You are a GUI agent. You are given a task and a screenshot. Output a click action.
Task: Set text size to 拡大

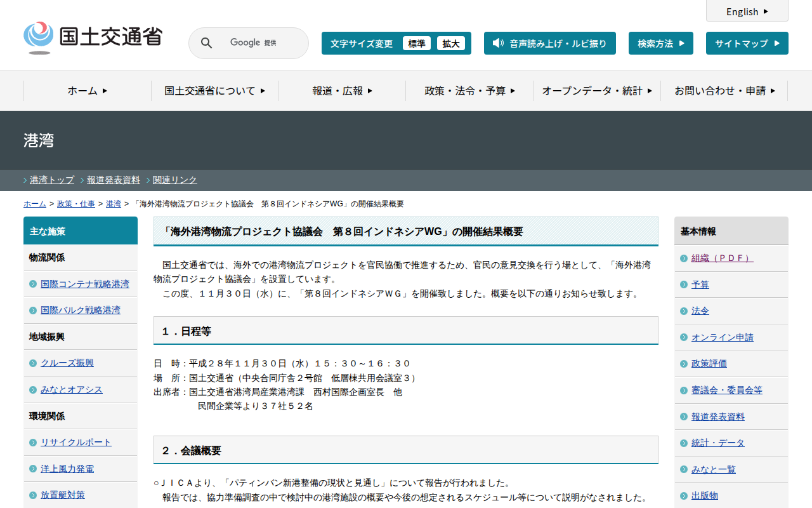(x=450, y=43)
